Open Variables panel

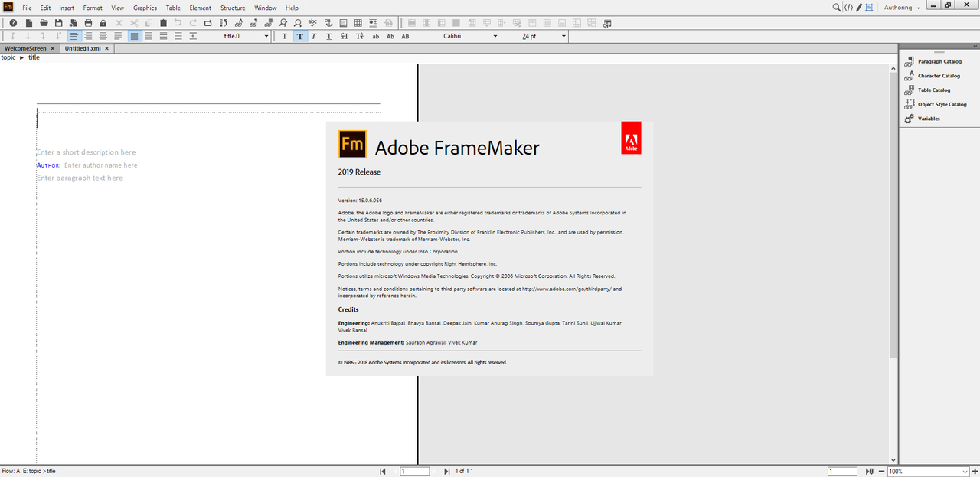tap(923, 119)
